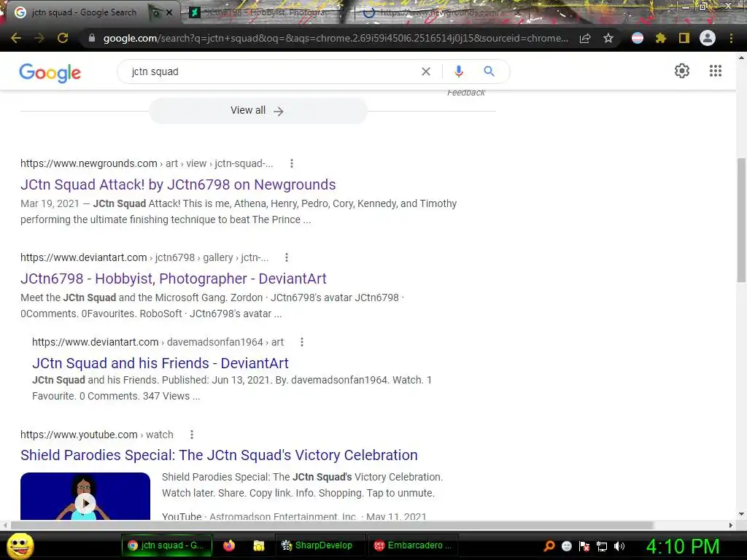This screenshot has height=560, width=747.
Task: Open JCtn Squad and his Friends result
Action: pyautogui.click(x=160, y=363)
